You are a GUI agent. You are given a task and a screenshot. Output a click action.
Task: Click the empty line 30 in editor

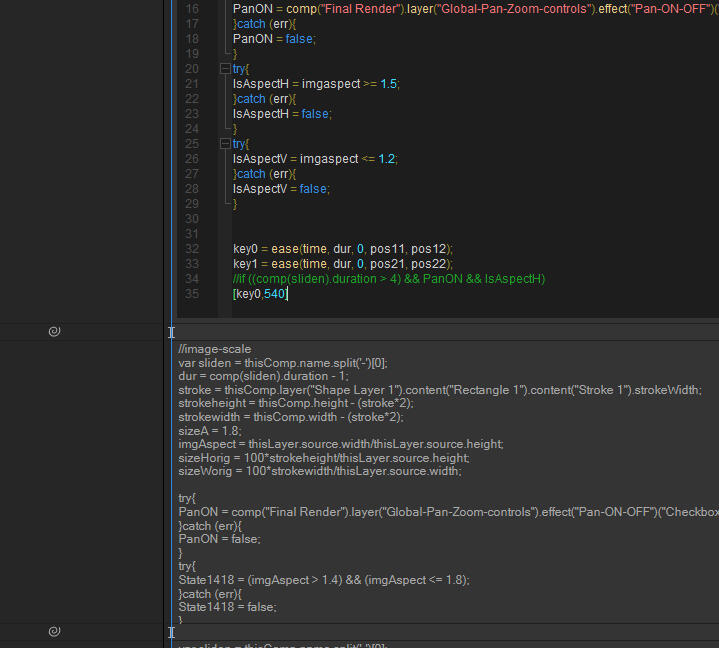(x=400, y=219)
